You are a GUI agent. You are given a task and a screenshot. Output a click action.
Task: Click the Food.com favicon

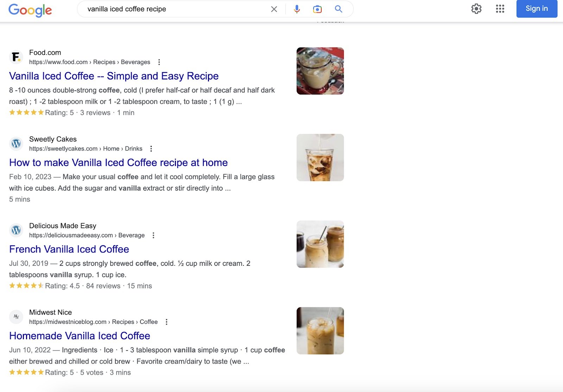tap(16, 57)
